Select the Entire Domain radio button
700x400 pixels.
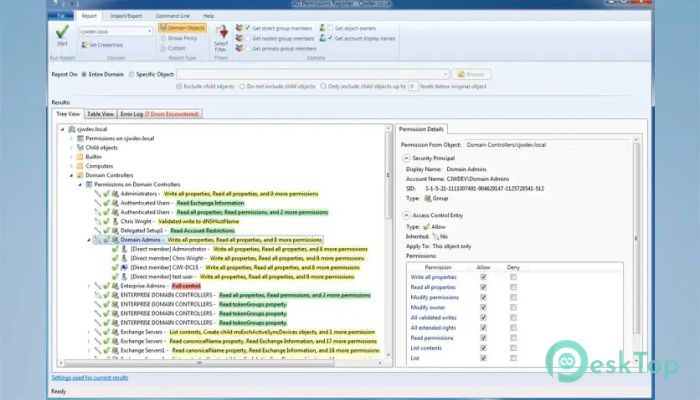[83, 75]
